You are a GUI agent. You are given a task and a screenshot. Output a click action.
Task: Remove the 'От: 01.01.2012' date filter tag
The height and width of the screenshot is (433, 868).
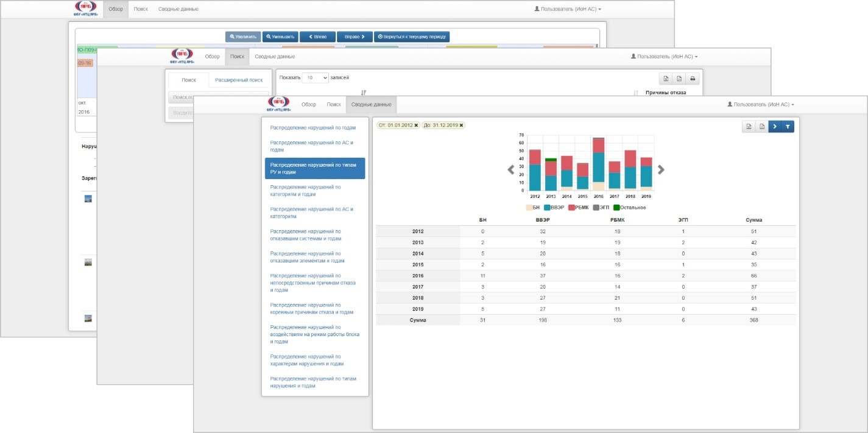coord(416,125)
